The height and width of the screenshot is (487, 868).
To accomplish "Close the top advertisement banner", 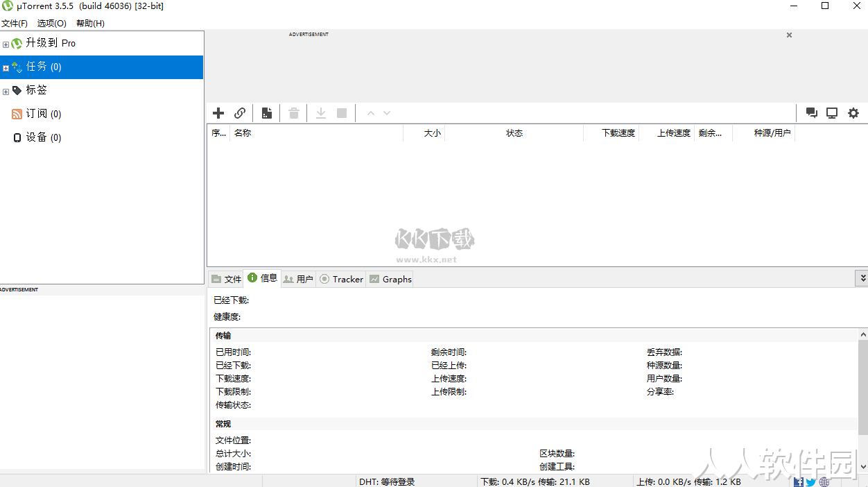I will pyautogui.click(x=789, y=35).
